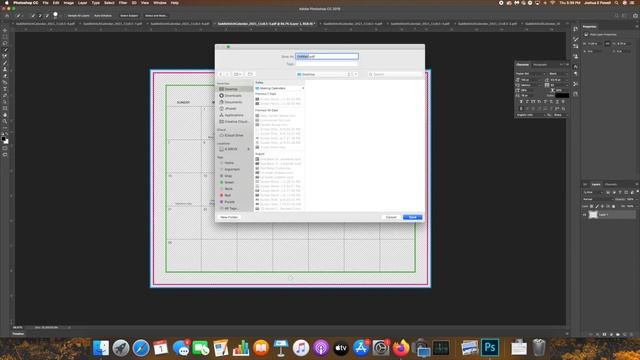Image resolution: width=640 pixels, height=360 pixels.
Task: Open view options dropdown in save dialog
Action: click(238, 74)
